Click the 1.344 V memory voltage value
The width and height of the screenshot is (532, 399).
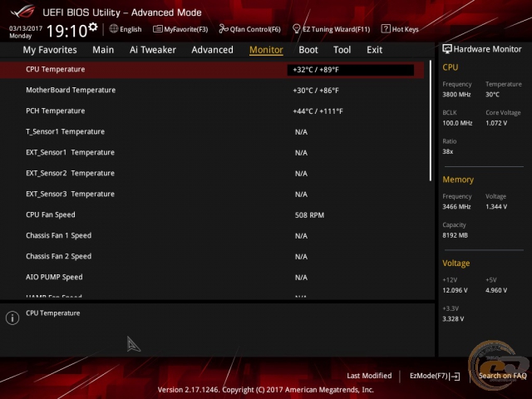click(x=496, y=207)
